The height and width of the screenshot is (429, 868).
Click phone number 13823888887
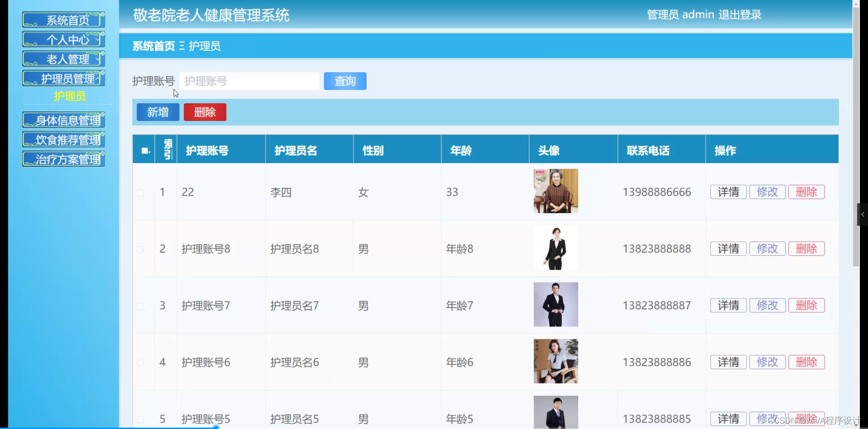[x=657, y=306]
